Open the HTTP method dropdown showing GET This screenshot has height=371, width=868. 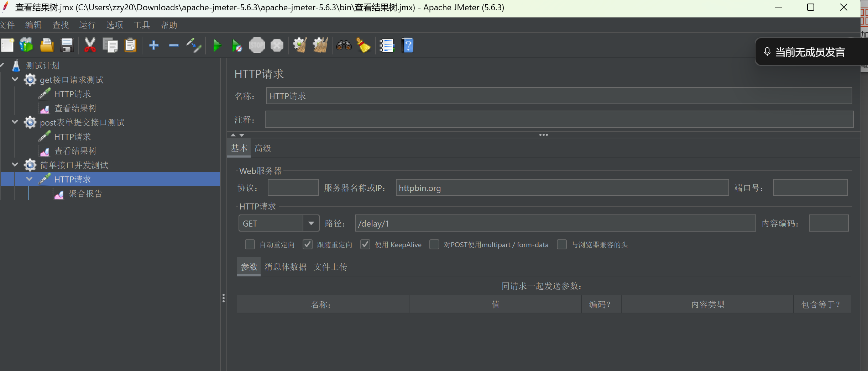[x=310, y=223]
